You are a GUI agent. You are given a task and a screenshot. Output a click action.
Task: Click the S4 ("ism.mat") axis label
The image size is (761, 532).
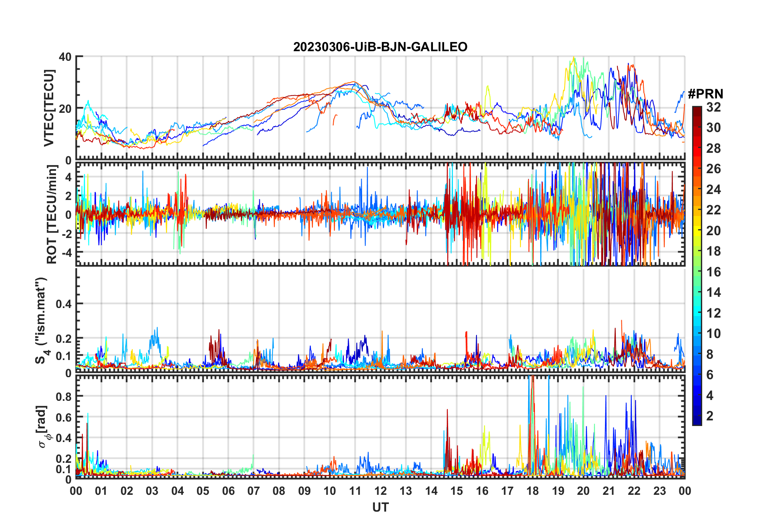(42, 320)
